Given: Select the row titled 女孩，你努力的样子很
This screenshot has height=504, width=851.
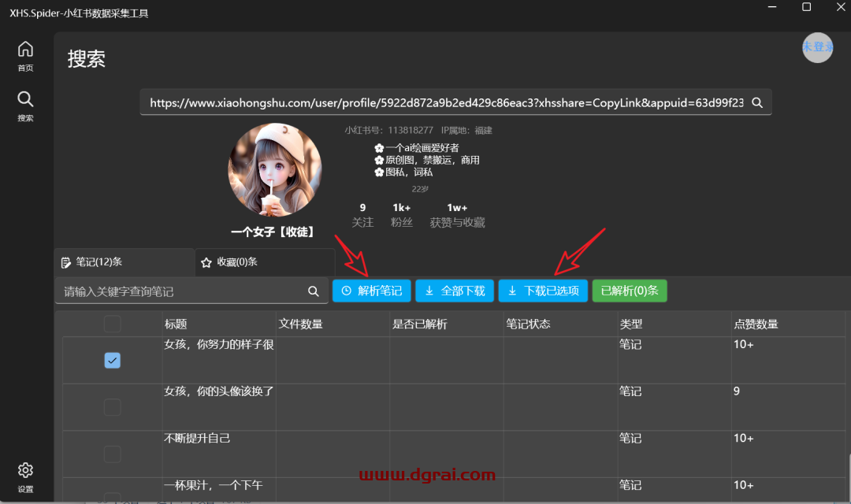Looking at the screenshot, I should [x=454, y=360].
